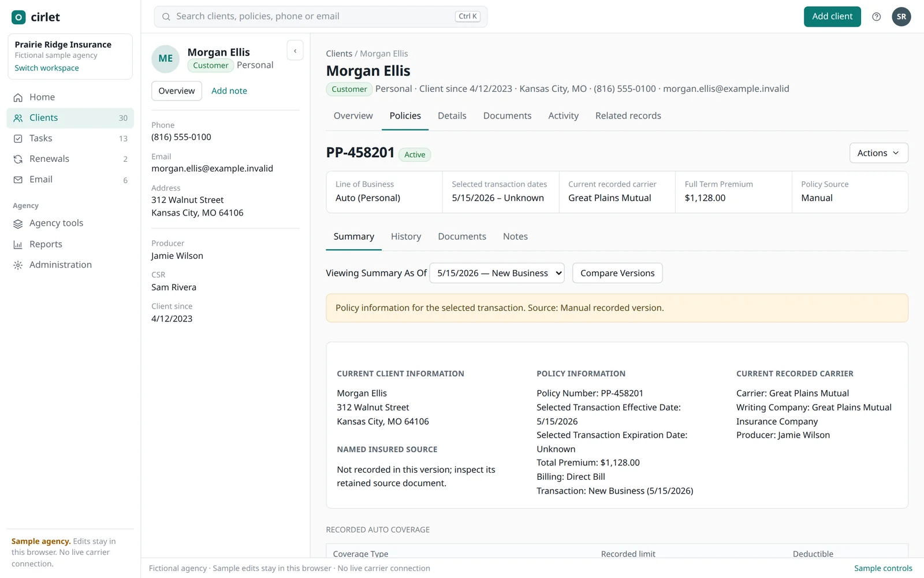
Task: Click the producer name Jamie Wilson
Action: [x=177, y=256]
